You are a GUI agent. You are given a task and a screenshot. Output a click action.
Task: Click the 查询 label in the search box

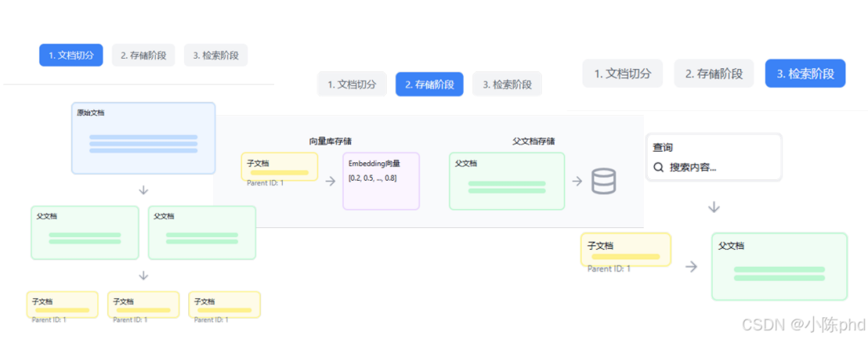[x=662, y=148]
